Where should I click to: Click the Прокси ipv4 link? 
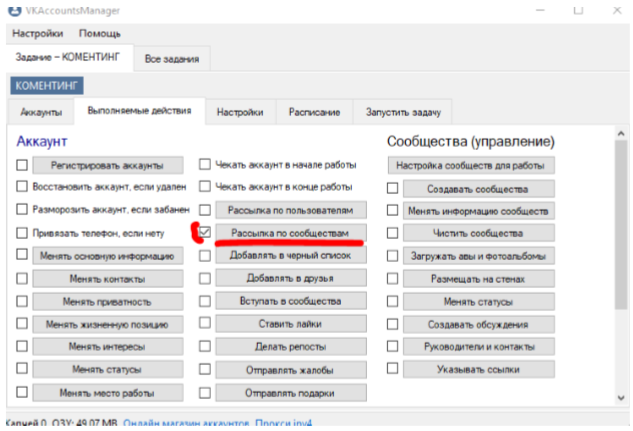[x=276, y=422]
